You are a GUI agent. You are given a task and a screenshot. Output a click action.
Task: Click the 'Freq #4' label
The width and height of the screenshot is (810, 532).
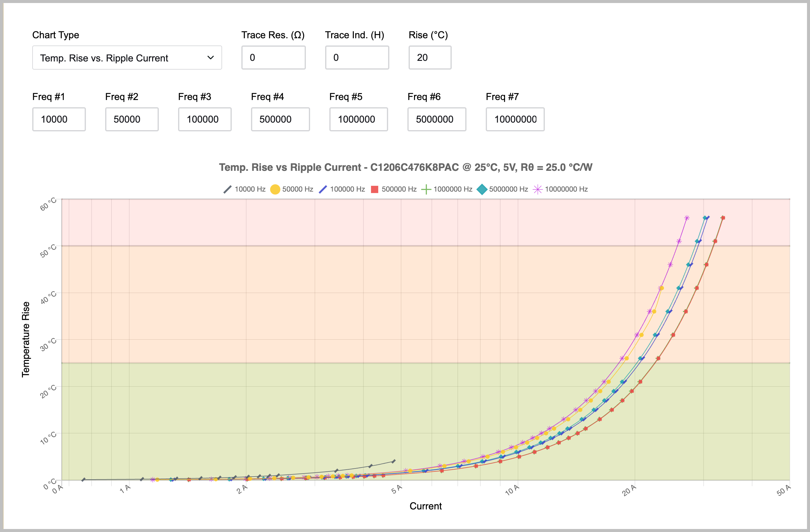268,97
